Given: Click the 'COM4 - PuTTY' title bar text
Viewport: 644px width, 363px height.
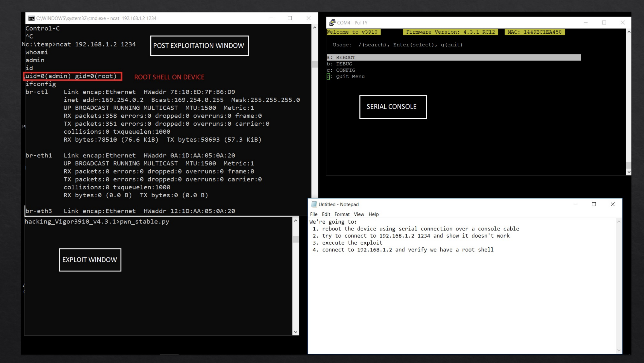Looking at the screenshot, I should click(352, 23).
